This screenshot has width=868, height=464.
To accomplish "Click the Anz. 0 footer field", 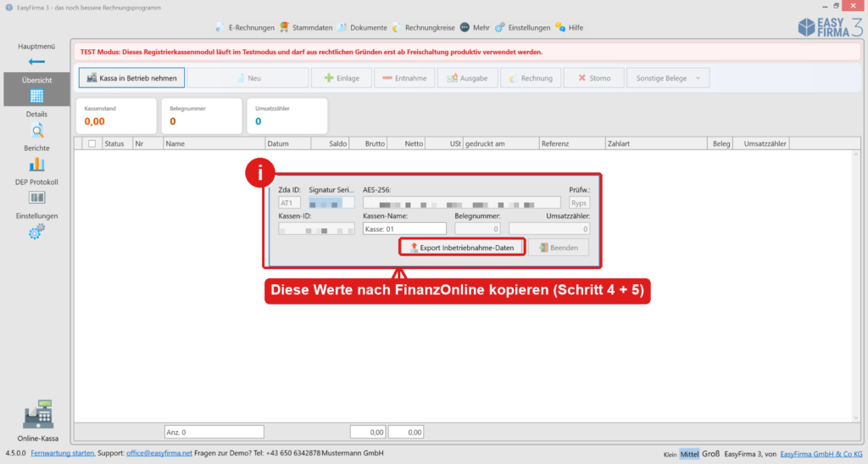I will click(214, 432).
